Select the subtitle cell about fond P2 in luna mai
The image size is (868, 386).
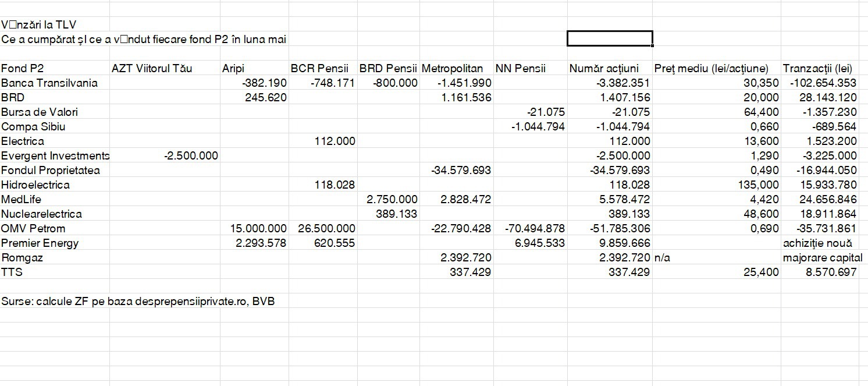click(x=144, y=39)
